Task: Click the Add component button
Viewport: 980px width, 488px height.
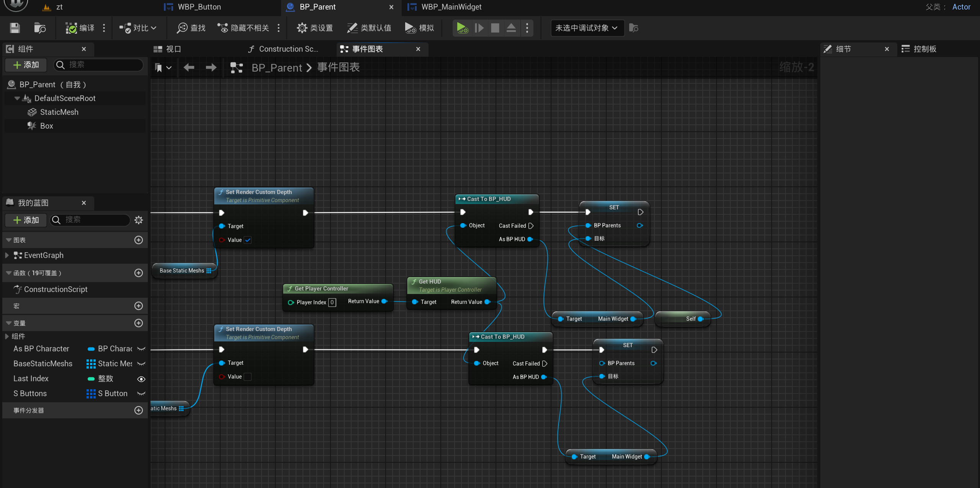Action: [x=26, y=65]
